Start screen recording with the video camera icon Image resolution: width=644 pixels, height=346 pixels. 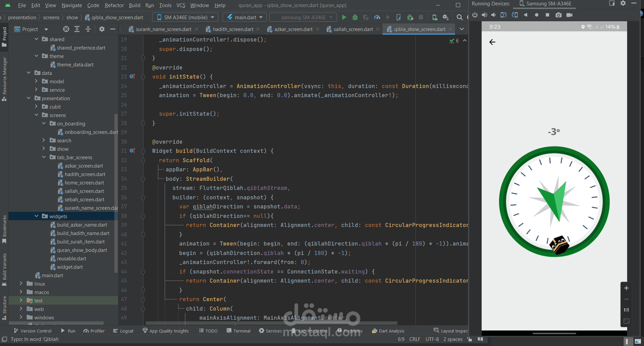click(x=569, y=15)
